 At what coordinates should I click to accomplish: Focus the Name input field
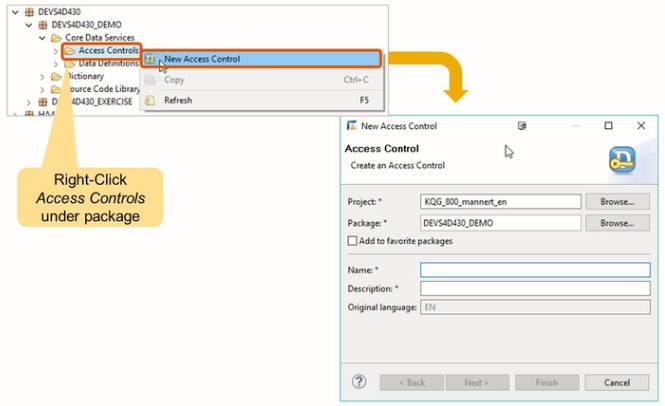535,270
